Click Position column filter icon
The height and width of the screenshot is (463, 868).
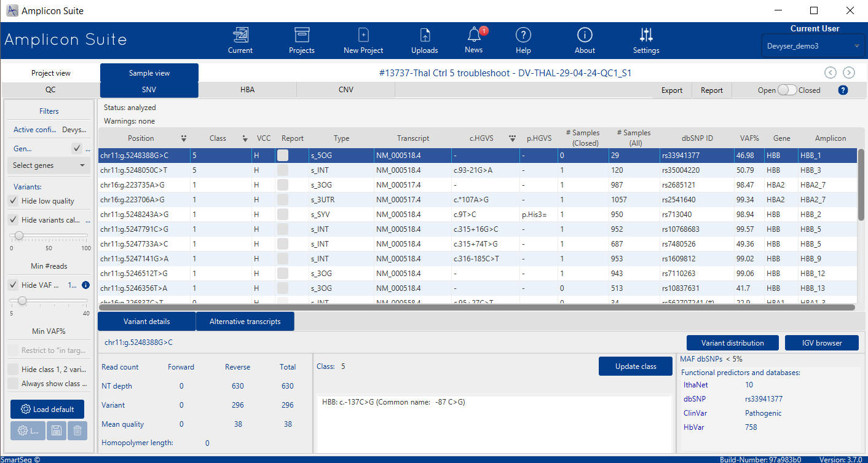tap(183, 138)
